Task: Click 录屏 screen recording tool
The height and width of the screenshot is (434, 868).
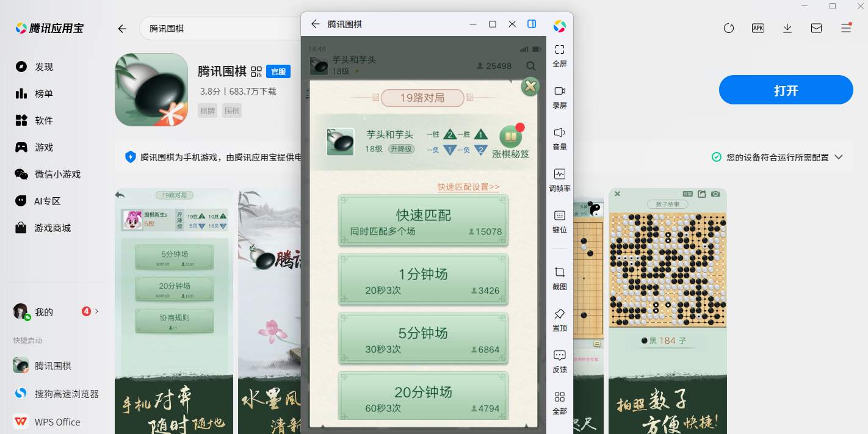Action: 560,97
